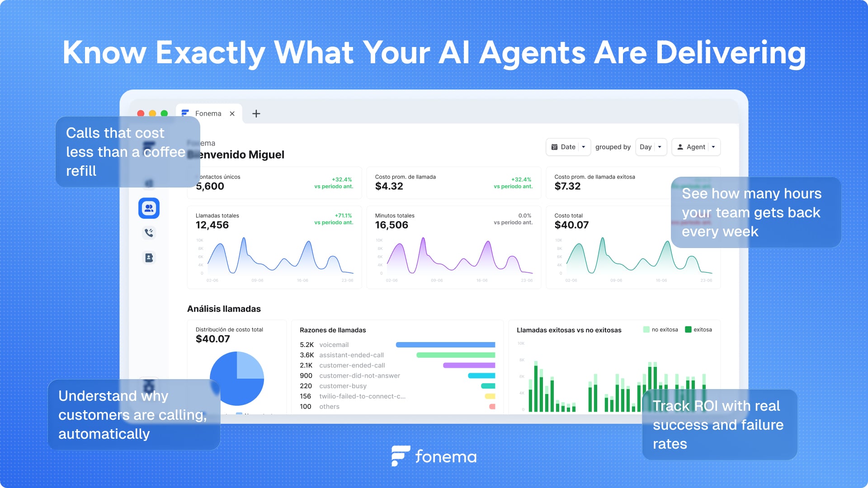
Task: Open the phone calls sidebar icon
Action: pyautogui.click(x=149, y=233)
